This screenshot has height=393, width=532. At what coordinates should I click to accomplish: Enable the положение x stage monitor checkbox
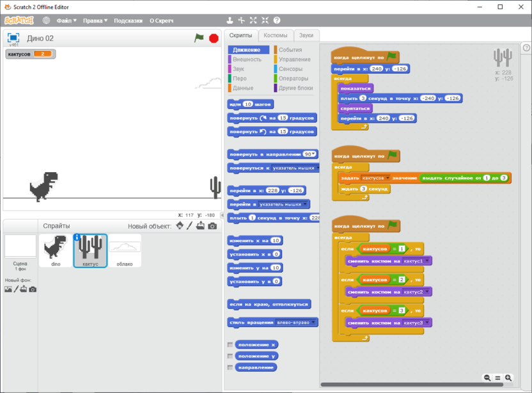(230, 345)
